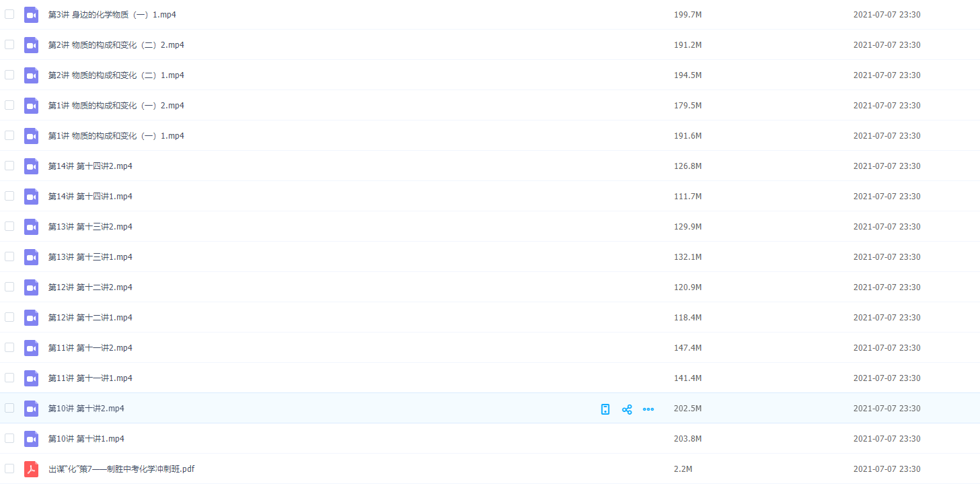Click the send-to-phone icon on the highlighted row
The height and width of the screenshot is (484, 980).
pos(605,409)
